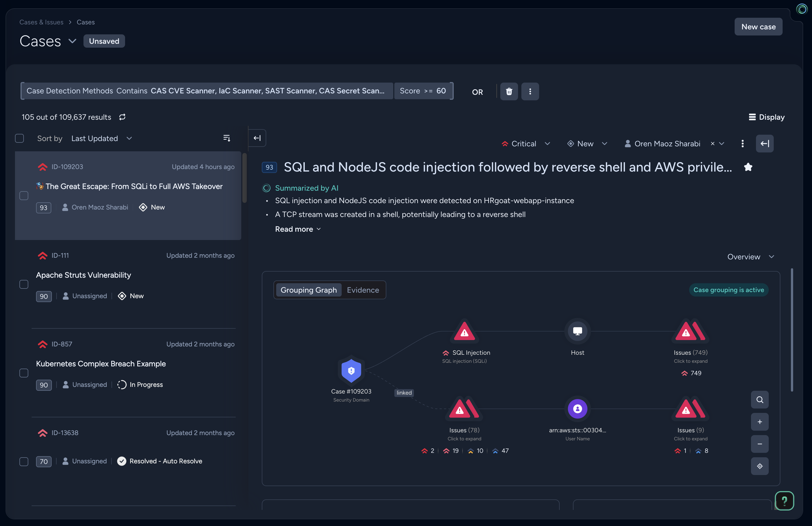Viewport: 812px width, 526px height.
Task: Refresh the results count
Action: click(x=122, y=117)
